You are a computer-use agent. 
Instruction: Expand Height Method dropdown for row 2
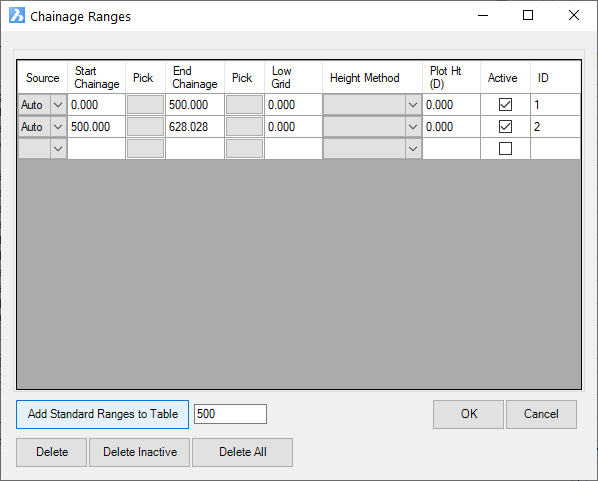pyautogui.click(x=413, y=127)
